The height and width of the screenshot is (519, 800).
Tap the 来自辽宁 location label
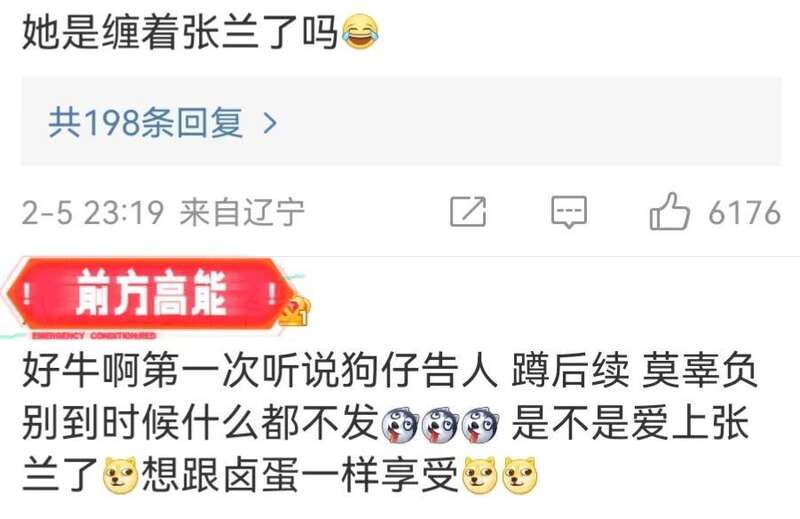(242, 212)
